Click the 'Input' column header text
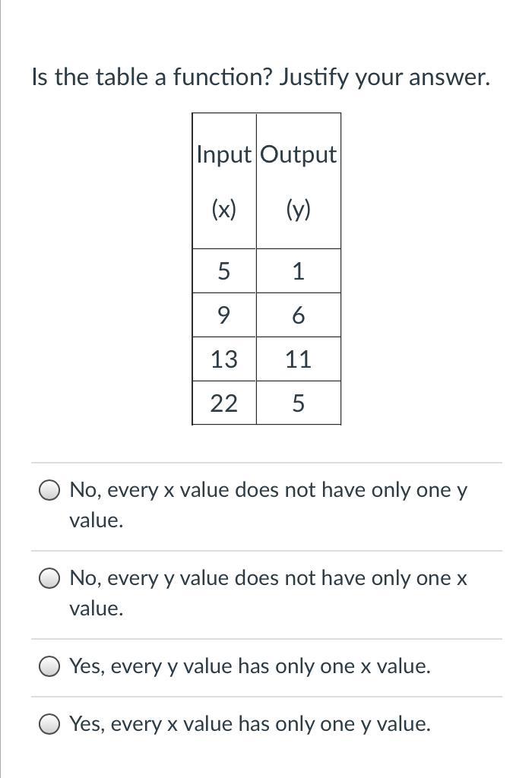532x778 pixels. (223, 154)
